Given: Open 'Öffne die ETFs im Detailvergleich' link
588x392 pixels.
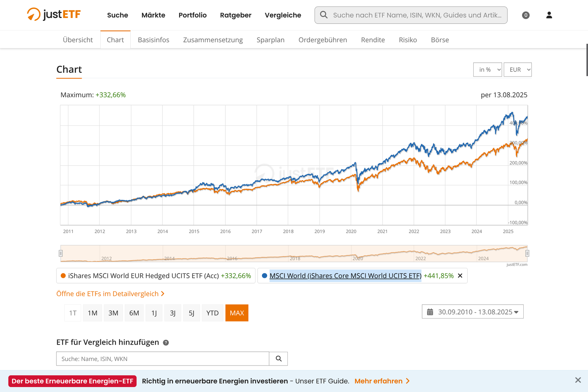Looking at the screenshot, I should [x=110, y=294].
